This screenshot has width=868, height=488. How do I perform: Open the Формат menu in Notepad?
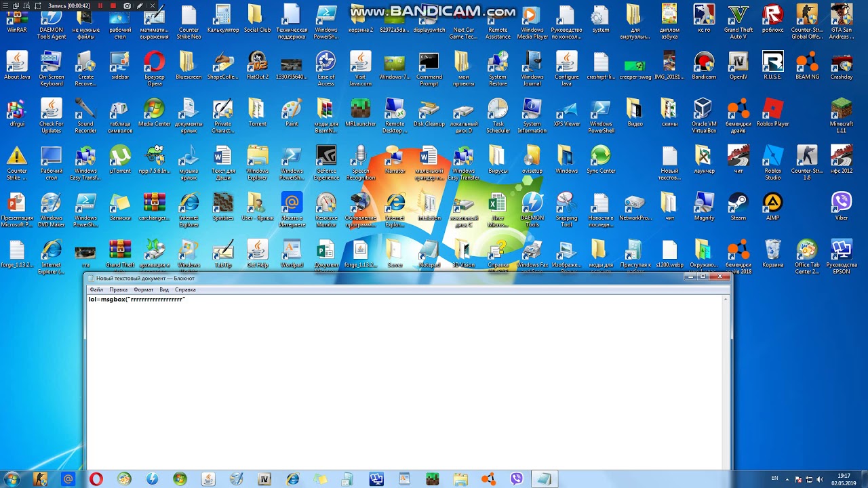(143, 289)
